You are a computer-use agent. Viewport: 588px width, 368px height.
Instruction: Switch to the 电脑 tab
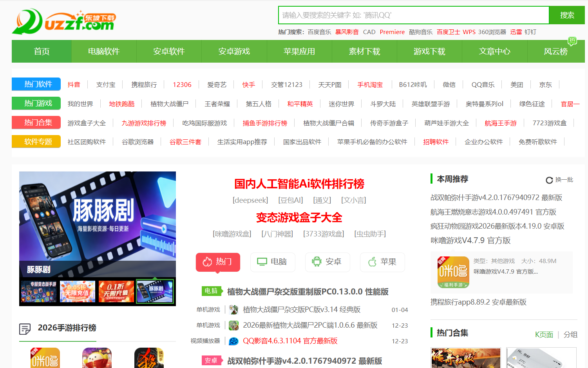click(273, 262)
